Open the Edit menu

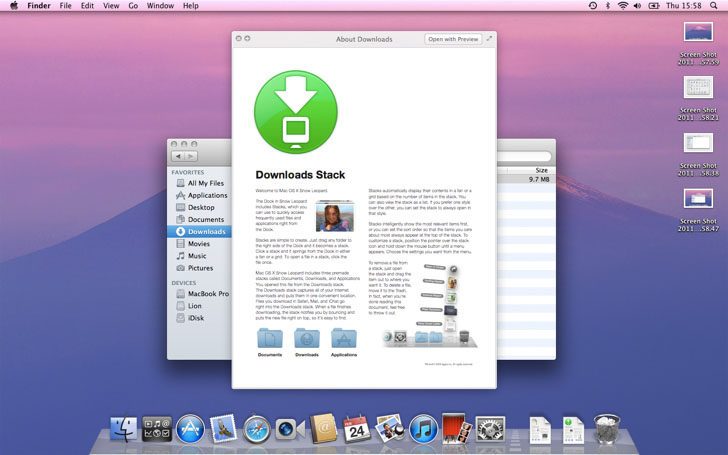click(87, 6)
